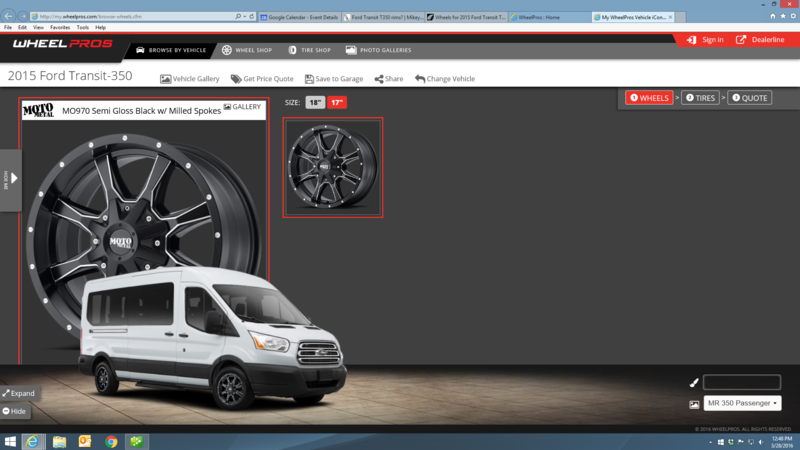Screen dimensions: 800x450
Task: Save vehicle to Garage
Action: tap(334, 79)
